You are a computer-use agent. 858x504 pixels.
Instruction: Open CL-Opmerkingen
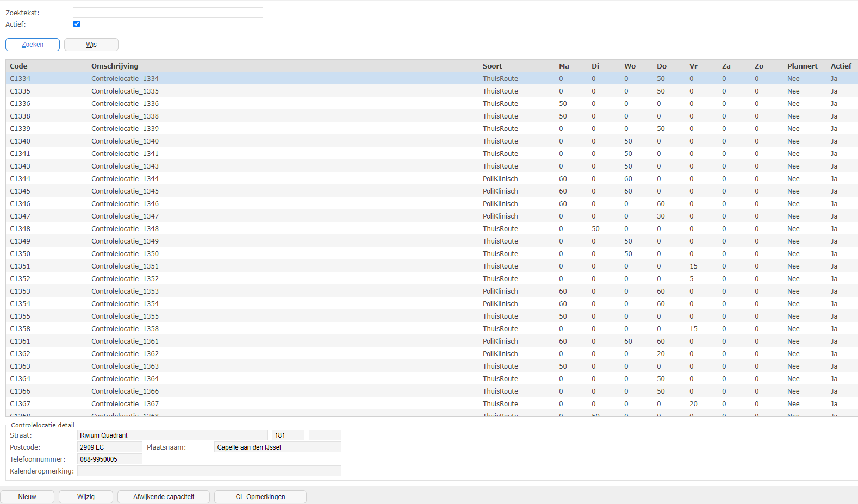(260, 497)
